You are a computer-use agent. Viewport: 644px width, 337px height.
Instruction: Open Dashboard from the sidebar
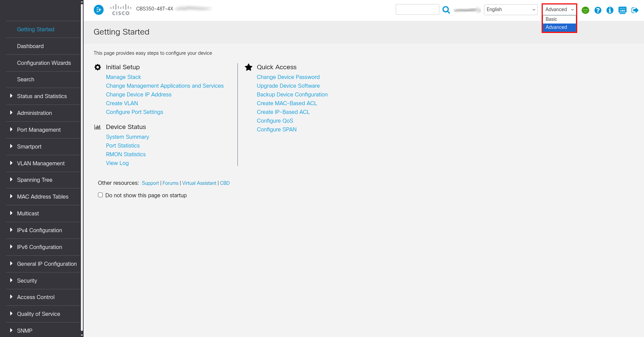click(30, 46)
